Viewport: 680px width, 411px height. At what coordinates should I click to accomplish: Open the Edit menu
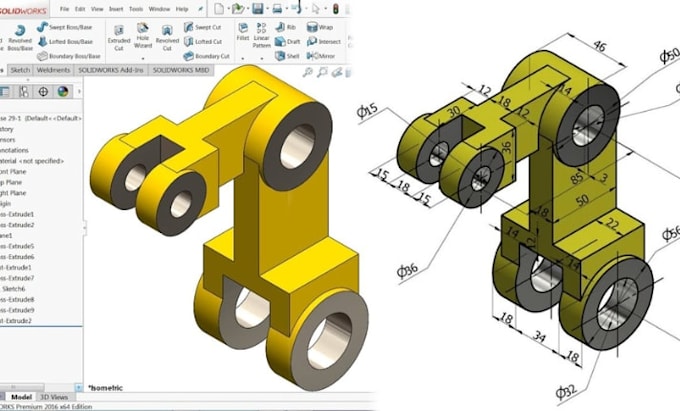(80, 9)
